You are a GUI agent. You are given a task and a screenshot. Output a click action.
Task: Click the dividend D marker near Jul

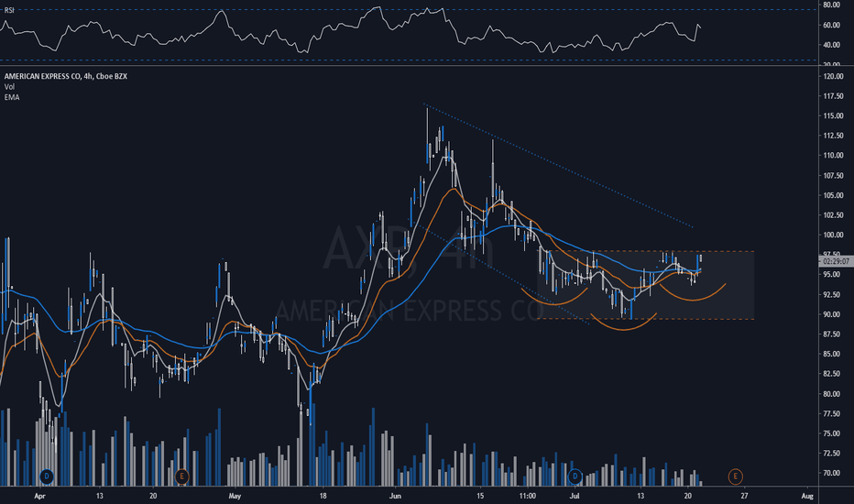[575, 477]
